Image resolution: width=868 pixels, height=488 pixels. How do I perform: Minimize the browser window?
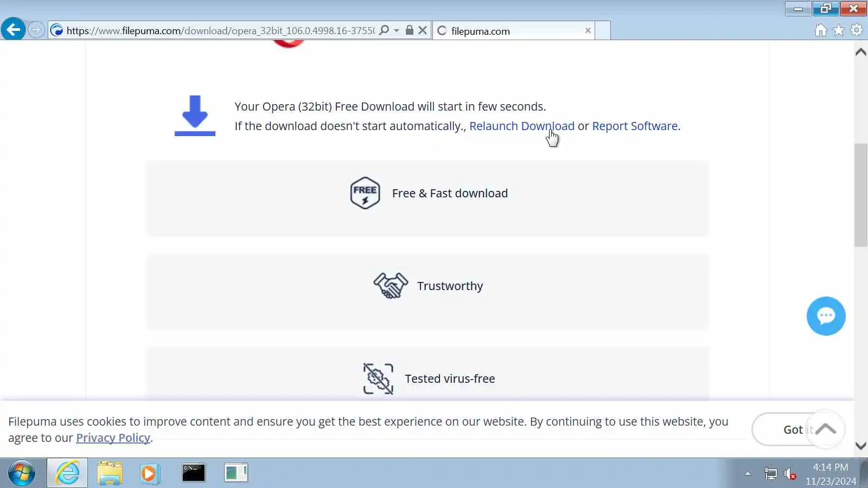(798, 8)
